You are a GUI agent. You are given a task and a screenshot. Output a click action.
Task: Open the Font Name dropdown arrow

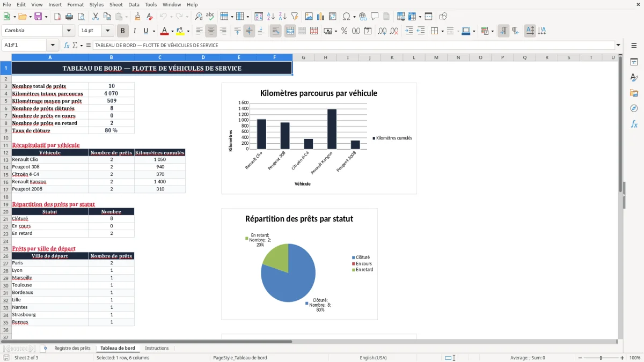pos(69,31)
